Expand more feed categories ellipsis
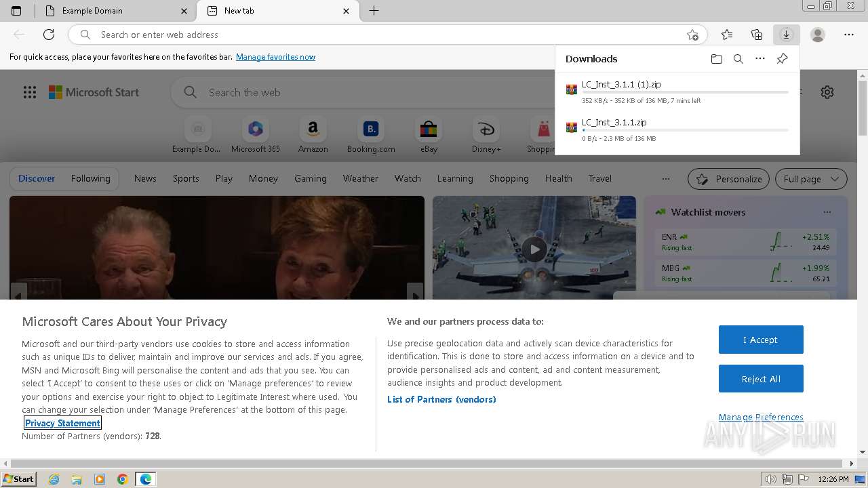 (666, 179)
